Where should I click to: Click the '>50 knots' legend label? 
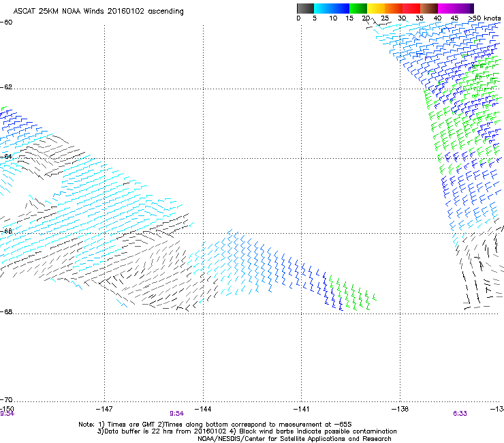[x=484, y=18]
